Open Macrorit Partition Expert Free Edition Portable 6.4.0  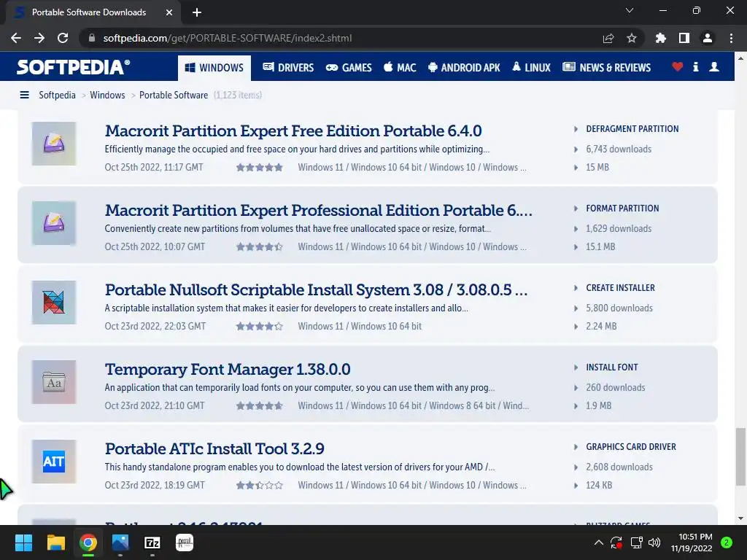coord(293,131)
